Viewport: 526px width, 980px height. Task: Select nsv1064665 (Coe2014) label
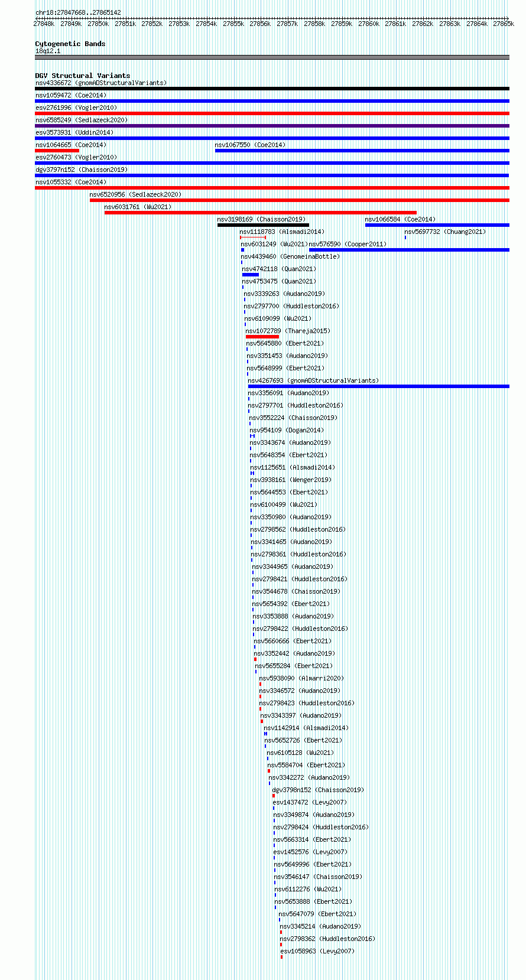point(71,145)
